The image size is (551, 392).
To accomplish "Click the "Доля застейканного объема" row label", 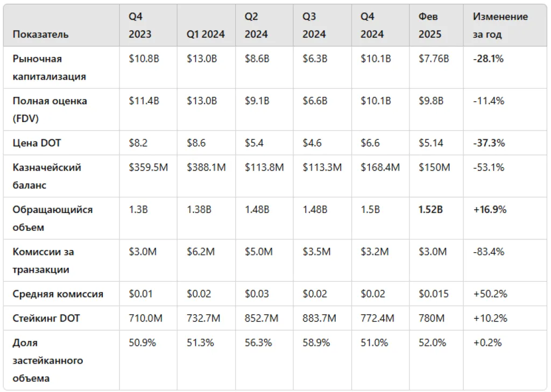I will point(47,360).
